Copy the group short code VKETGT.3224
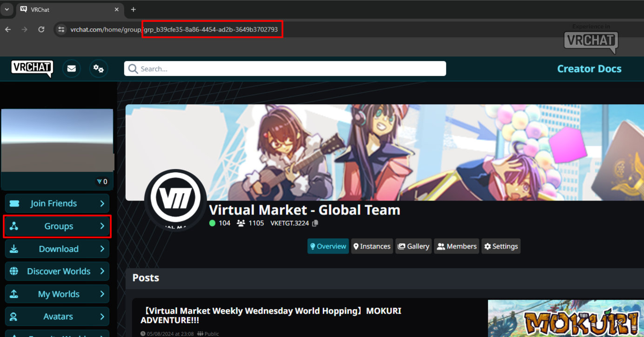The width and height of the screenshot is (644, 337). pyautogui.click(x=315, y=223)
